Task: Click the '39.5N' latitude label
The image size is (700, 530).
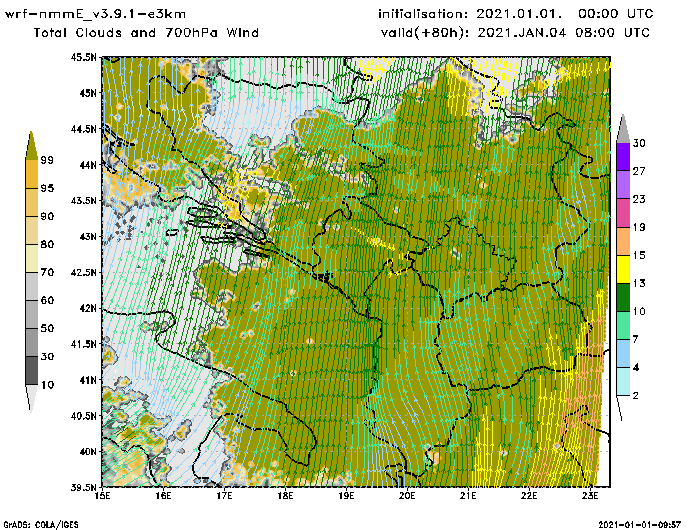Action: (83, 487)
